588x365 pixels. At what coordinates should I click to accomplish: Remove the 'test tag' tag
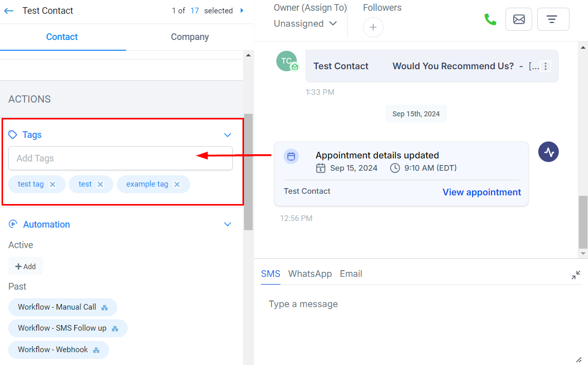(x=52, y=185)
